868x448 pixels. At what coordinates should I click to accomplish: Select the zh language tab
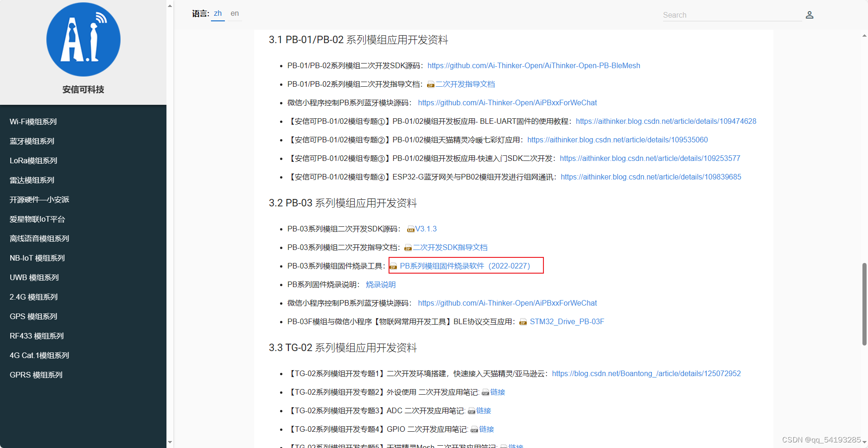[217, 13]
